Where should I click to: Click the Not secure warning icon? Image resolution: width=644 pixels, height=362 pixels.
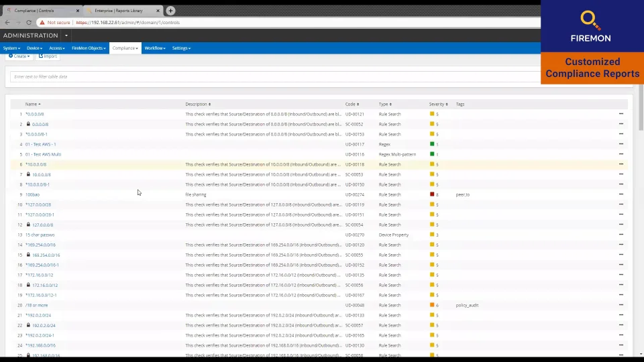point(42,23)
